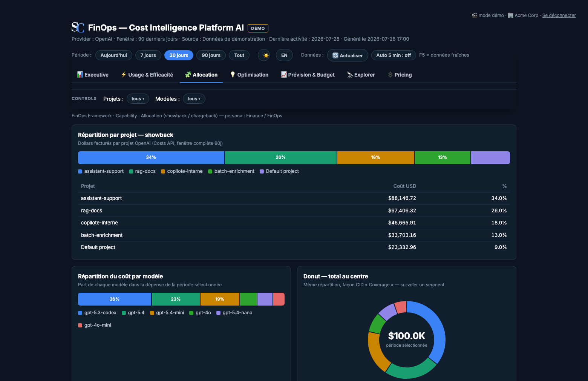Click the gpt-5.3-codex legend item
This screenshot has width=588, height=381.
(97, 313)
